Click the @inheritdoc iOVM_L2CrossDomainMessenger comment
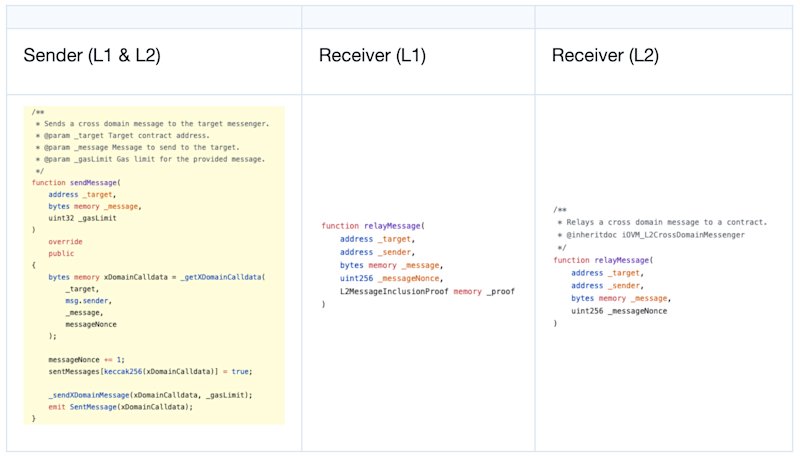Viewport: 800px width, 457px height. (655, 235)
